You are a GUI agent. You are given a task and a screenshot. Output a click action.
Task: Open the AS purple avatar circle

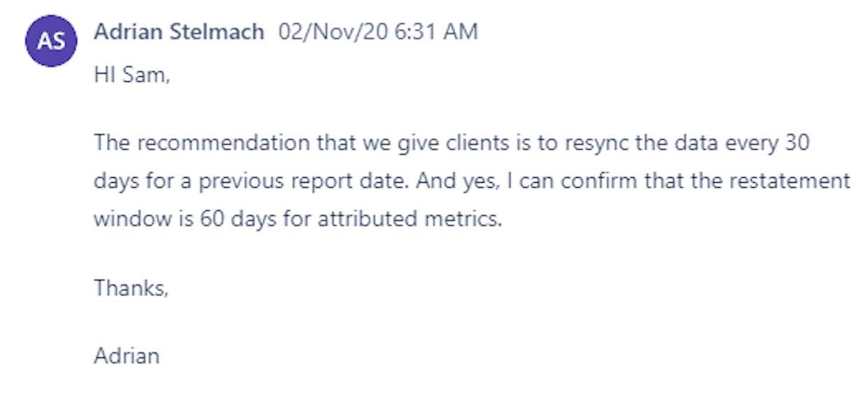pyautogui.click(x=50, y=41)
